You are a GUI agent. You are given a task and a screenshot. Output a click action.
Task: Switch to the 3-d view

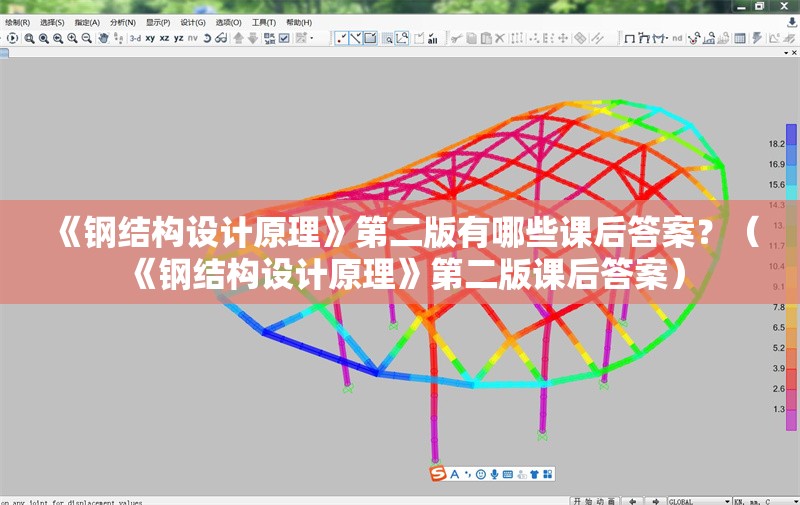click(135, 38)
